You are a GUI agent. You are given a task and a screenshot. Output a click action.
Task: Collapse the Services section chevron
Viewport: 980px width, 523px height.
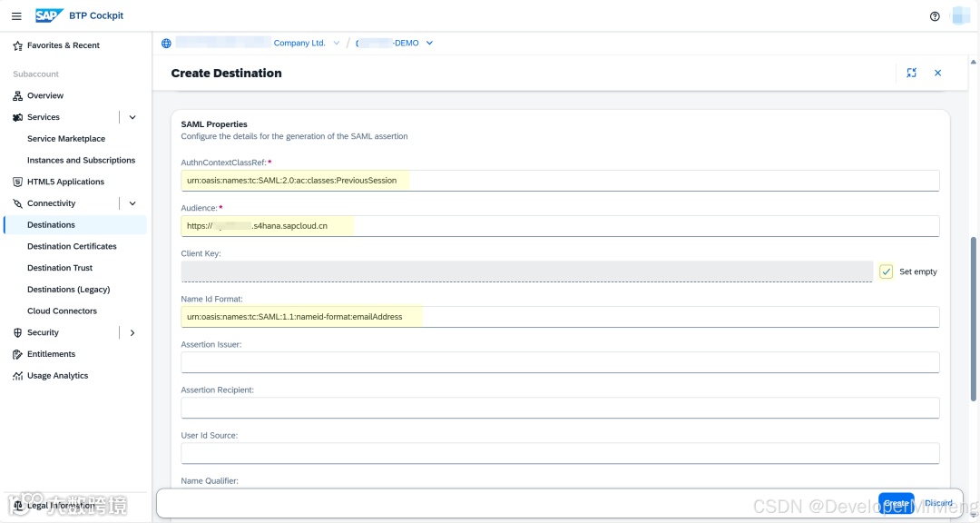point(132,117)
